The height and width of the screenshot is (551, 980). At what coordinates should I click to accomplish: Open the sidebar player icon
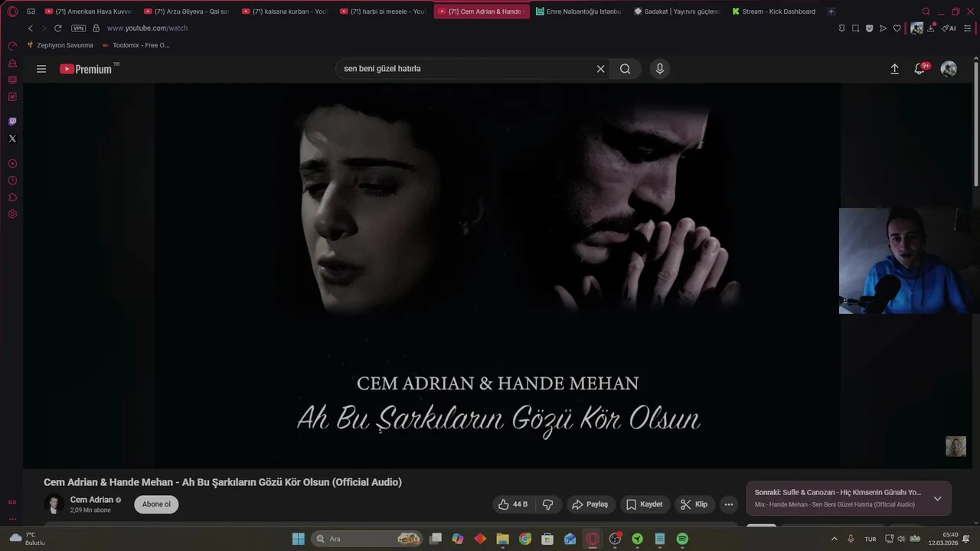tap(12, 164)
